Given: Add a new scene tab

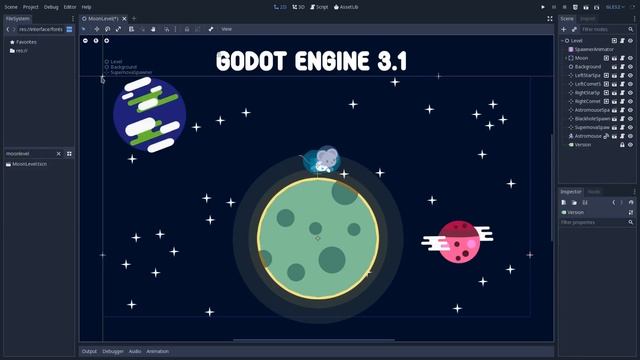Looking at the screenshot, I should pos(134,18).
